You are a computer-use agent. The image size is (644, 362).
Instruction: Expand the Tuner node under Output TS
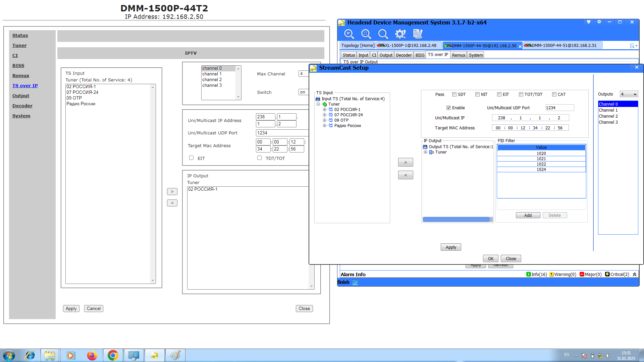pos(425,152)
